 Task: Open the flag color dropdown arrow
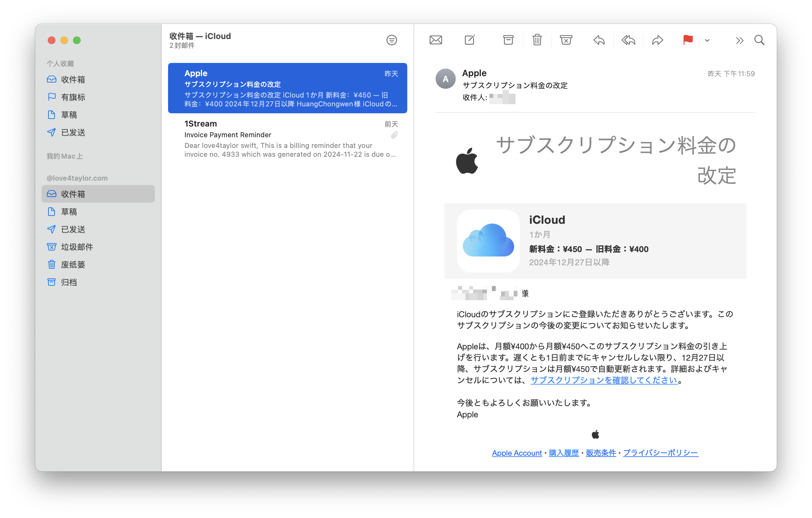click(x=707, y=41)
